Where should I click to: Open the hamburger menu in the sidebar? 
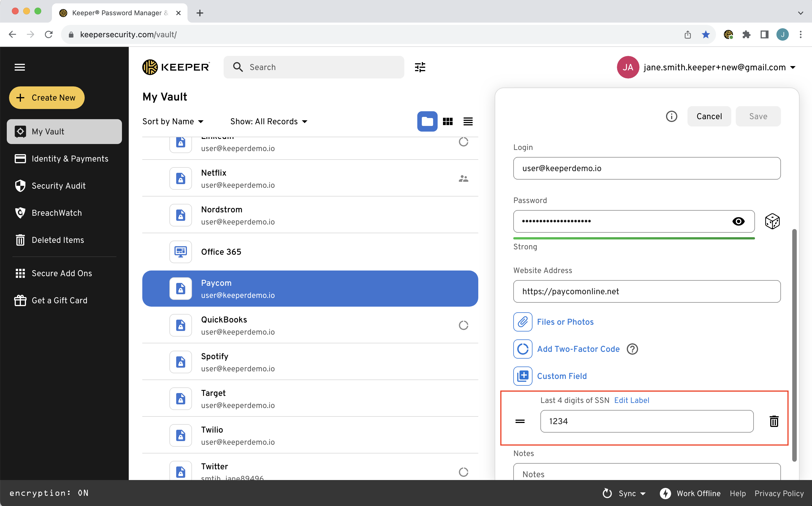tap(20, 67)
